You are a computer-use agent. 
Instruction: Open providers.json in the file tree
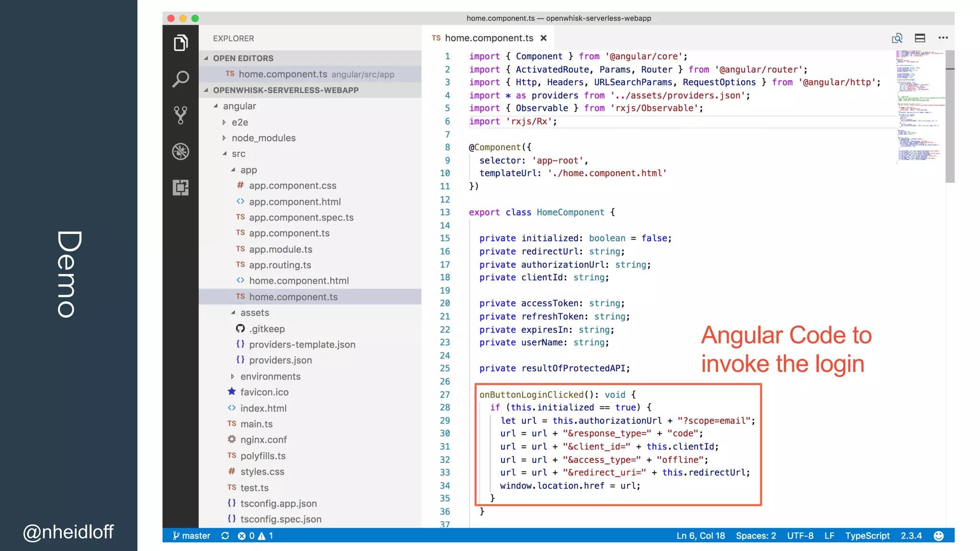(280, 360)
